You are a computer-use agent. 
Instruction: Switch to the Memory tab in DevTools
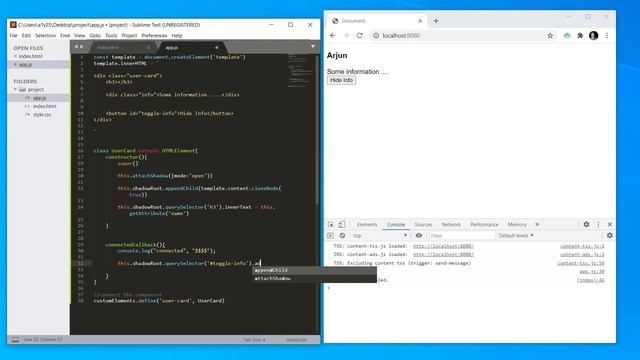517,224
